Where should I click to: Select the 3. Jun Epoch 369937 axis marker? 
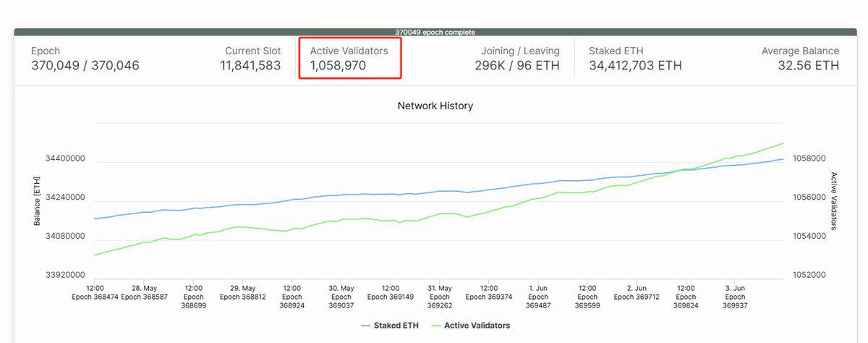pyautogui.click(x=735, y=297)
